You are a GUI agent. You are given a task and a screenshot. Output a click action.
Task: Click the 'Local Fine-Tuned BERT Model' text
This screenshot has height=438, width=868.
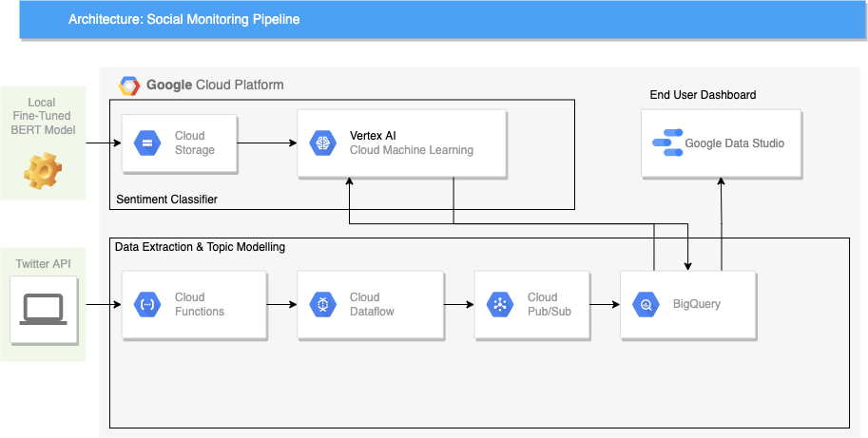(x=43, y=117)
